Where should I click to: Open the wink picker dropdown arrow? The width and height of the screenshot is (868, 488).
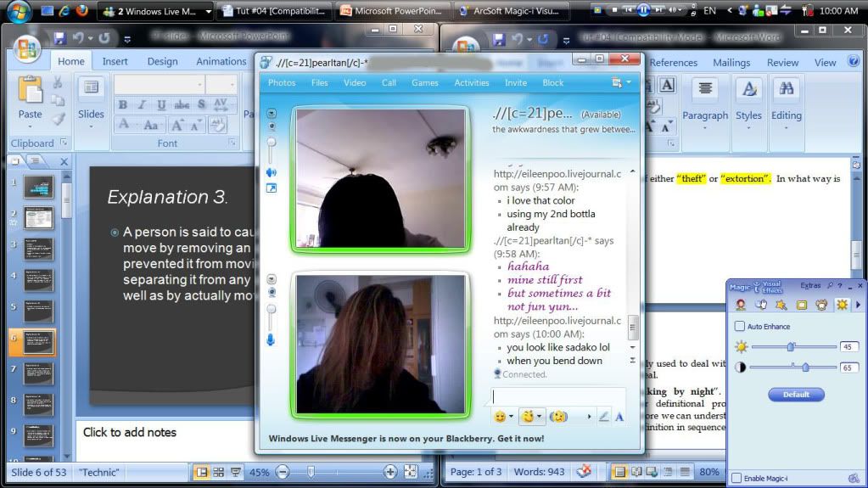[539, 417]
